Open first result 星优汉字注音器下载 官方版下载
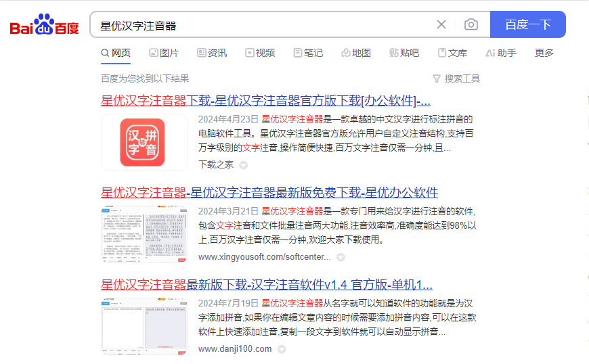 coord(265,101)
